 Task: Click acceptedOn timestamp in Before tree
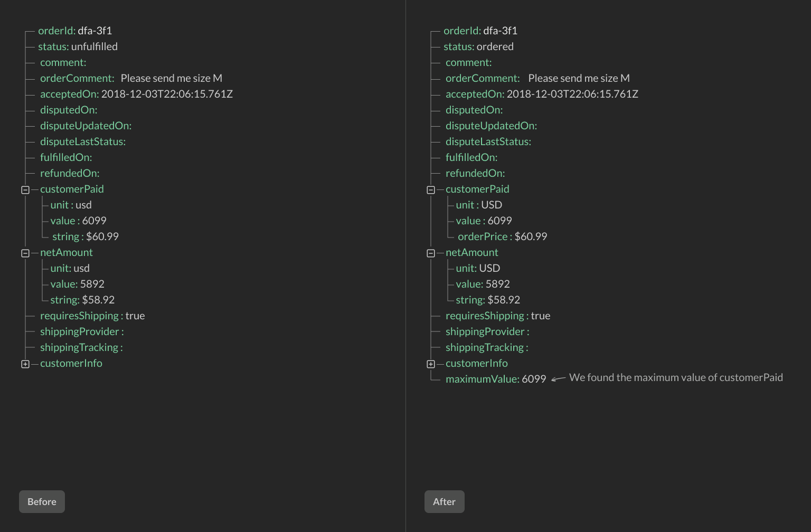click(x=166, y=94)
